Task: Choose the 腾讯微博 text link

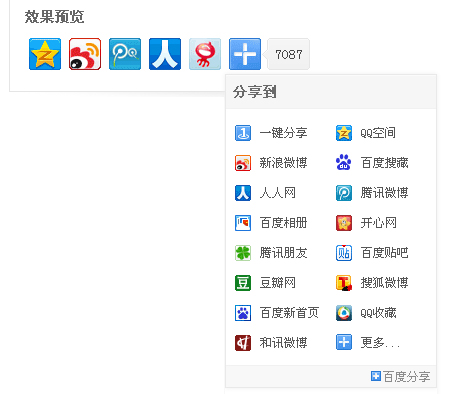Action: point(384,193)
